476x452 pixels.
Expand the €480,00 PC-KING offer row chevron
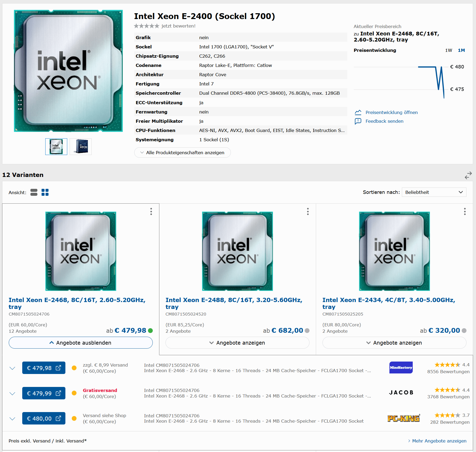click(x=12, y=418)
